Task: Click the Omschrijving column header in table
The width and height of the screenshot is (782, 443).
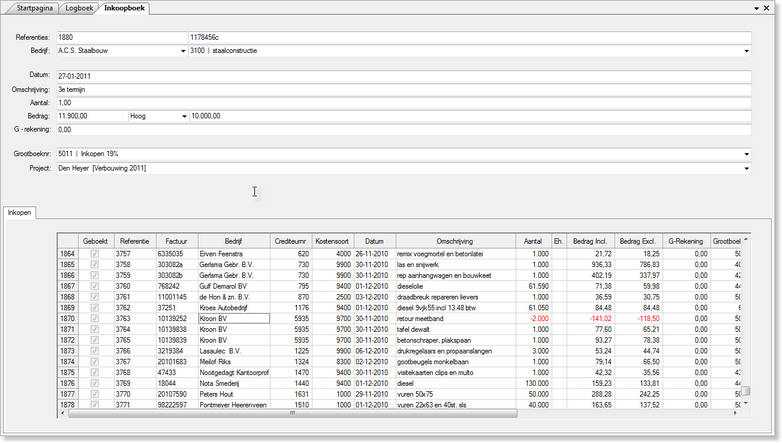Action: [x=455, y=241]
